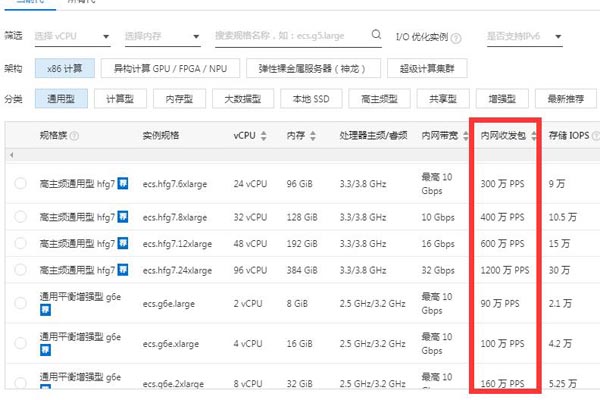Choose the ecs.g6e.large instance radio button
The width and height of the screenshot is (600, 400).
[x=20, y=303]
